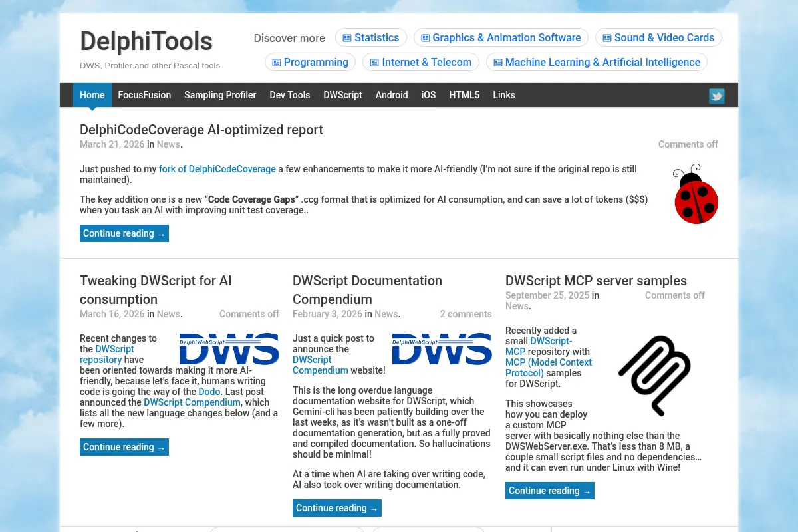Viewport: 798px width, 532px height.
Task: Open DWScript Documentation Compendium post title
Action: (367, 290)
